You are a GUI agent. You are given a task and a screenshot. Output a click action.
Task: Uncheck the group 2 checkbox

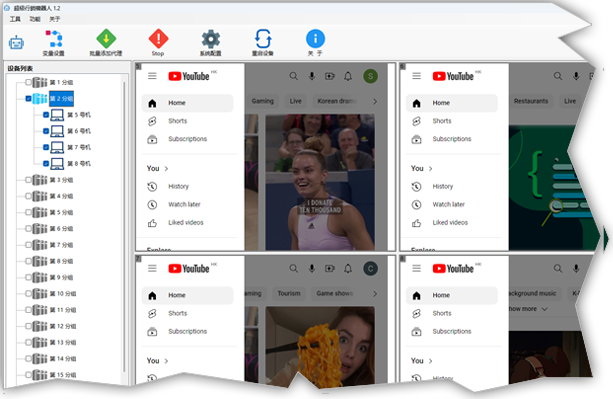28,98
